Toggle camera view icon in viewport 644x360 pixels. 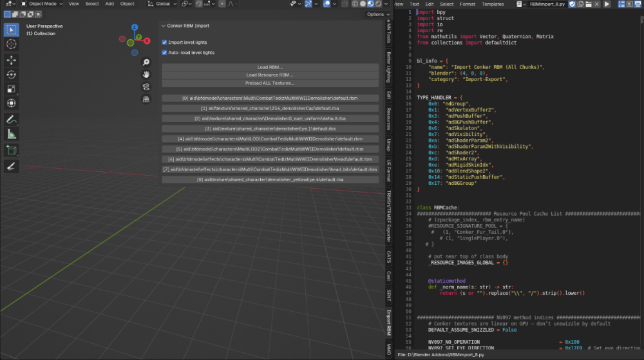click(146, 87)
